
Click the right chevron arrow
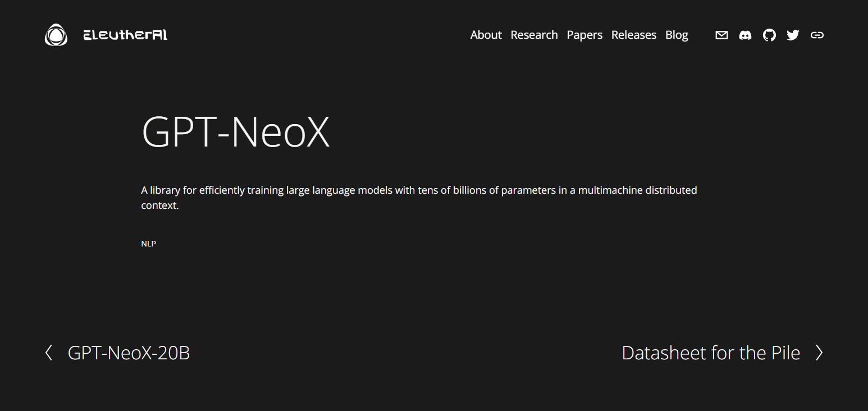819,353
